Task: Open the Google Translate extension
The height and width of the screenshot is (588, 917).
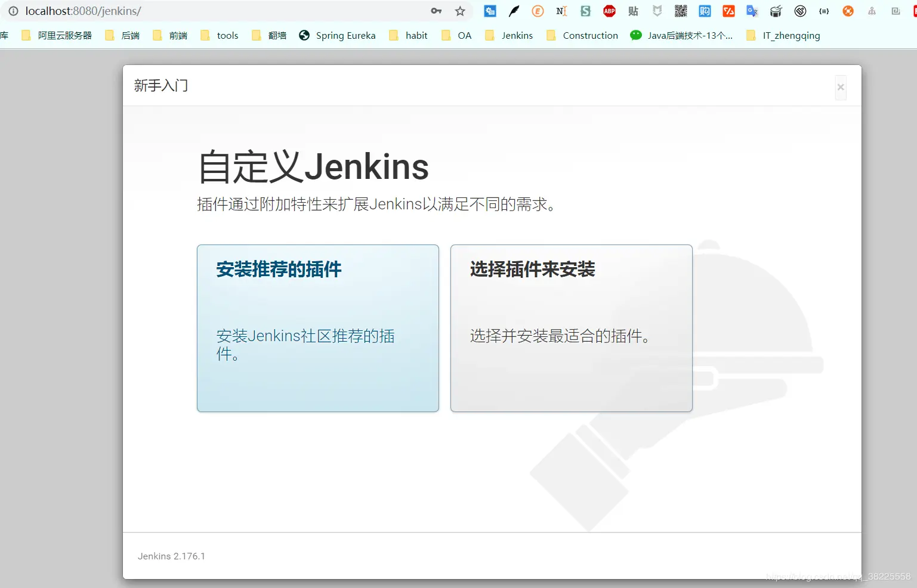Action: point(751,11)
